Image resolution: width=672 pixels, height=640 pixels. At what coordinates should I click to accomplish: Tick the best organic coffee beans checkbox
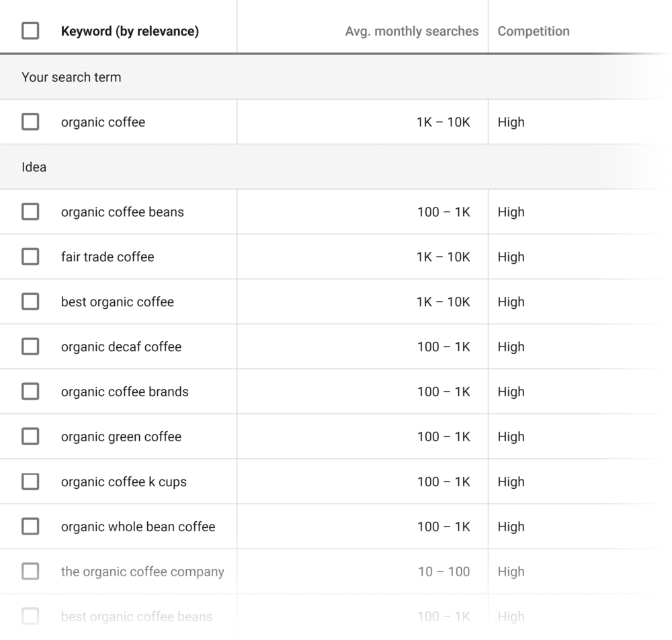(30, 616)
